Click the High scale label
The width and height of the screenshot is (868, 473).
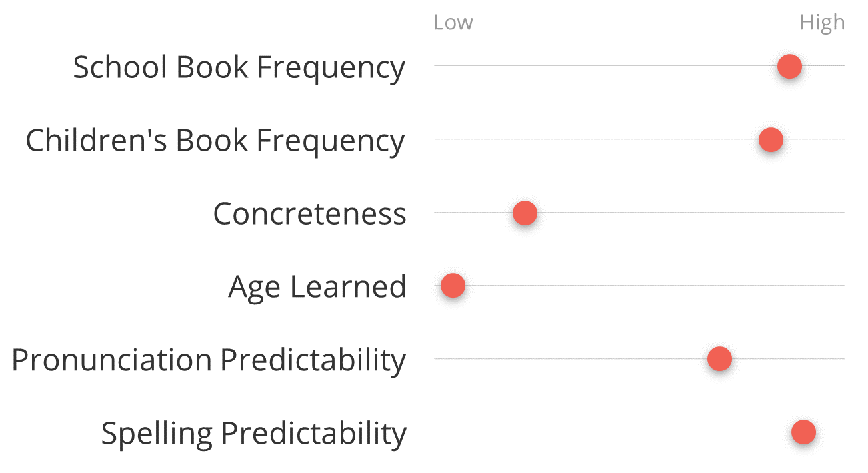pyautogui.click(x=822, y=23)
